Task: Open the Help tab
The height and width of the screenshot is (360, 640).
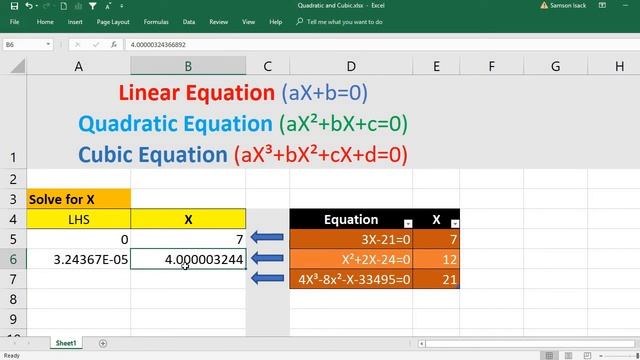Action: point(276,22)
